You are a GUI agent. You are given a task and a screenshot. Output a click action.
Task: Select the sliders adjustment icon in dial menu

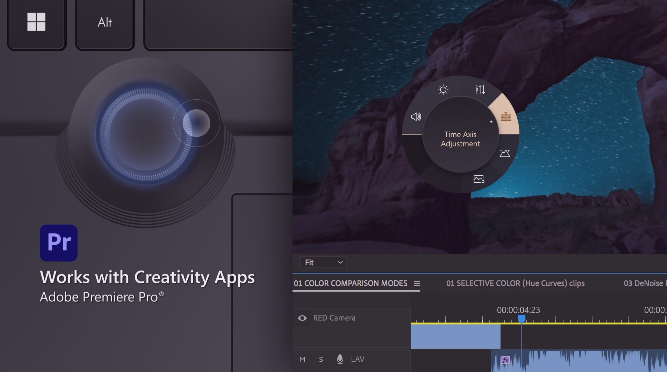480,90
